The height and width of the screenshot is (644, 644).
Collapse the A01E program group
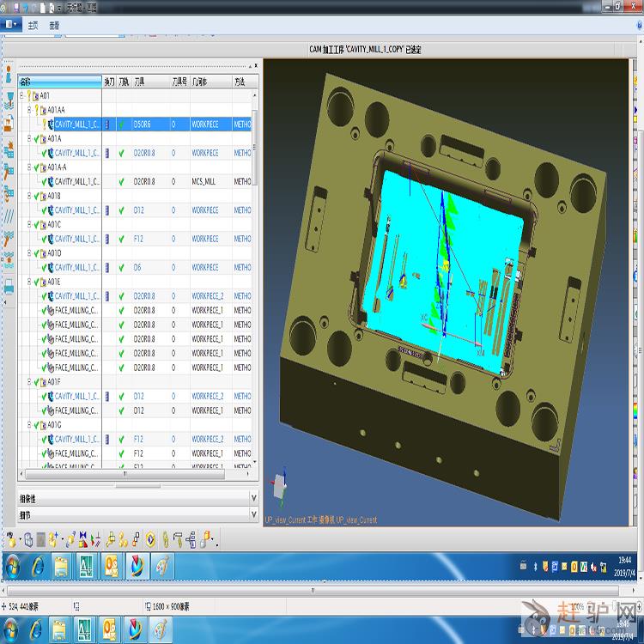29,282
